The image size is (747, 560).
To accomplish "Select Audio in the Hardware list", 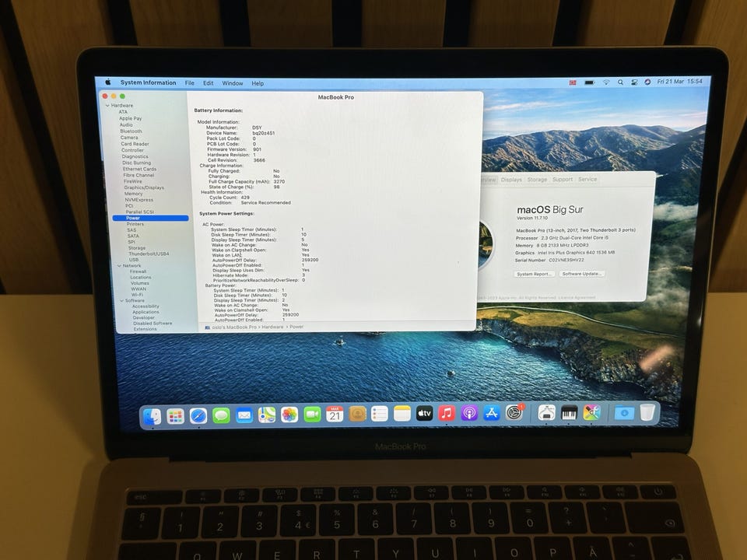I will 126,124.
